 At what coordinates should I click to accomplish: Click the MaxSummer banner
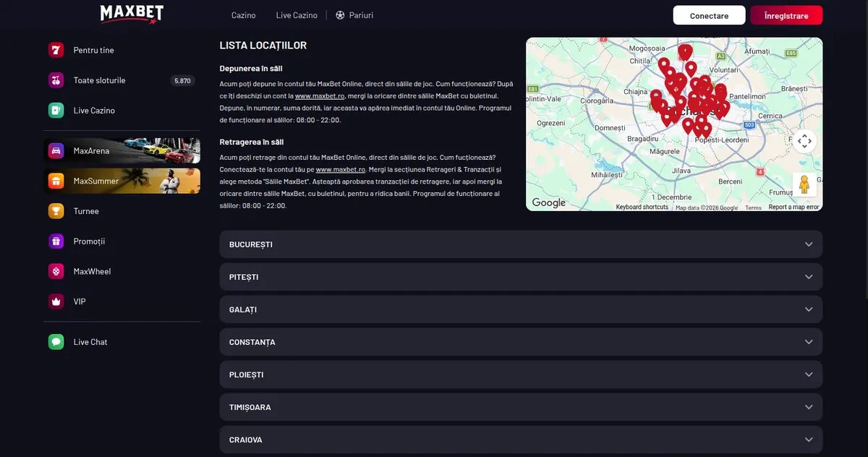[x=122, y=181]
